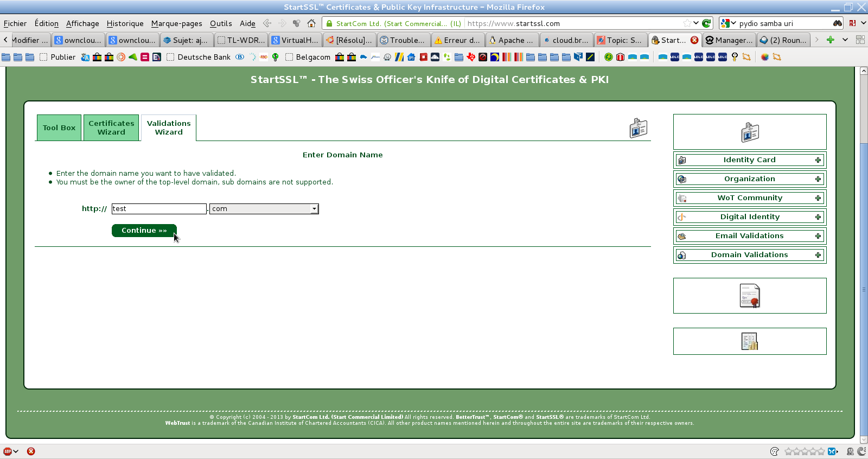Screen dimensions: 868x459
Task: Click the globe icon next to the home button
Action: 296,23
